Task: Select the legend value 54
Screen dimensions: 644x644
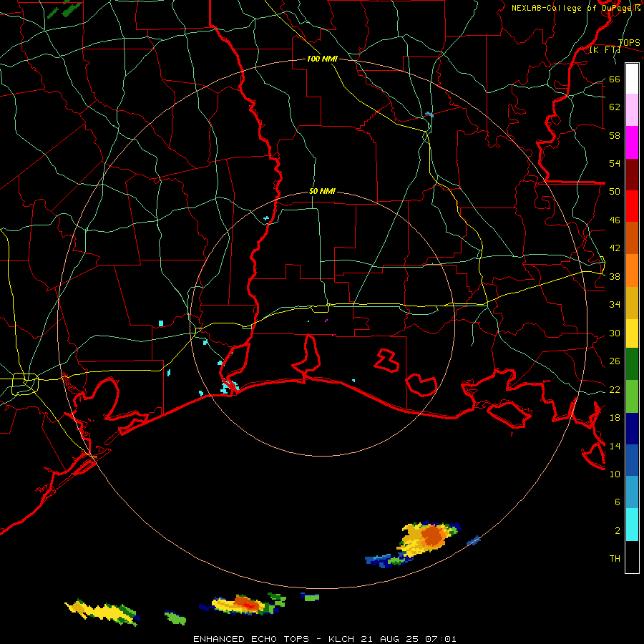Action: [615, 163]
